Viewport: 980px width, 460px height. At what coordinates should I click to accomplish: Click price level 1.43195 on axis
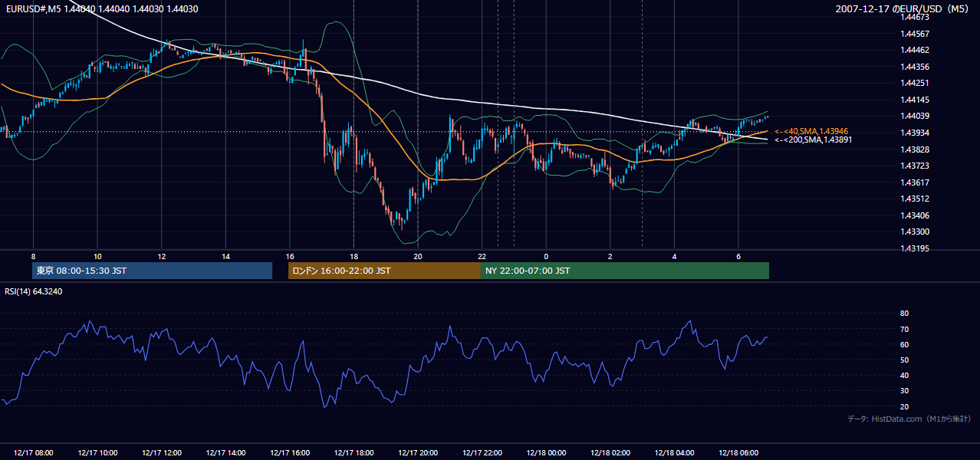(913, 248)
